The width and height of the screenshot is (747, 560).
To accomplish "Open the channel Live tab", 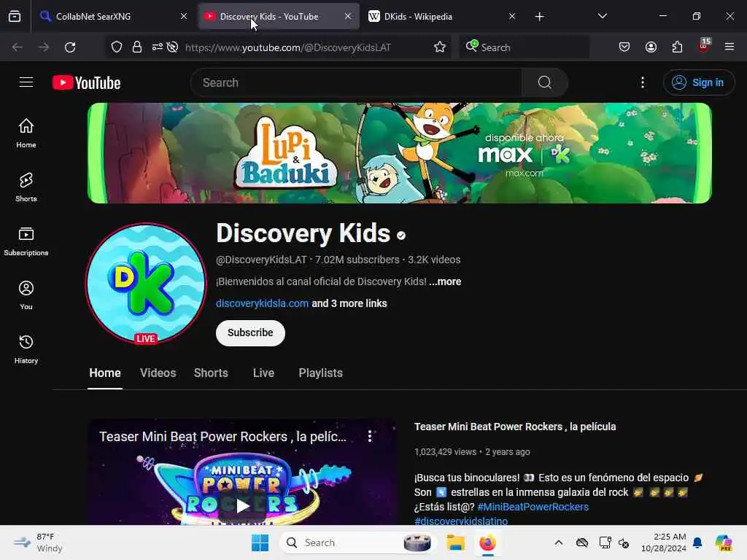I will [x=263, y=373].
